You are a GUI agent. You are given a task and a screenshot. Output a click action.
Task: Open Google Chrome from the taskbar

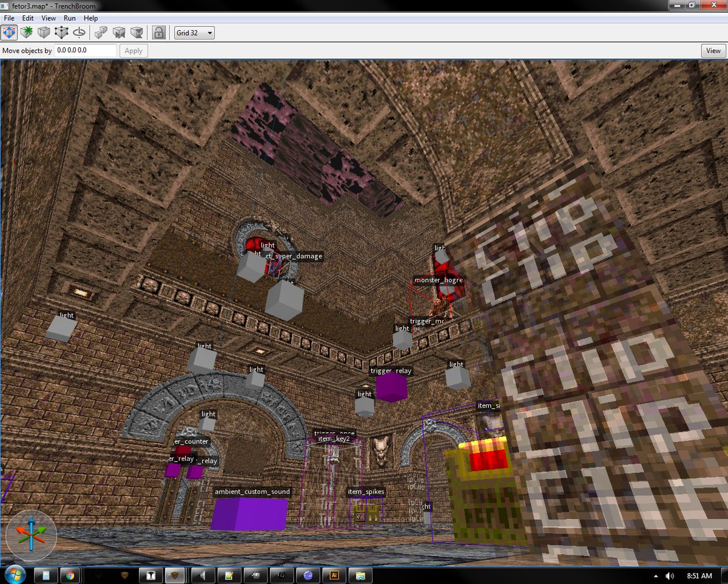70,575
